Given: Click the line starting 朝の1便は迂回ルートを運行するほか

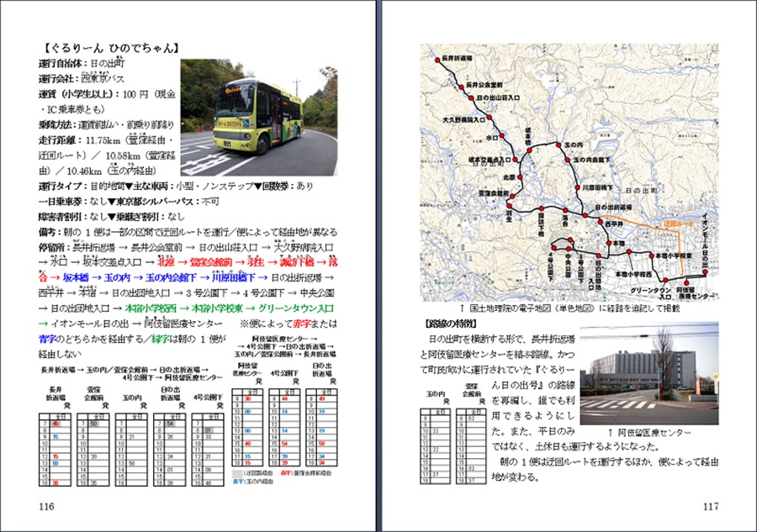Looking at the screenshot, I should pyautogui.click(x=609, y=461).
